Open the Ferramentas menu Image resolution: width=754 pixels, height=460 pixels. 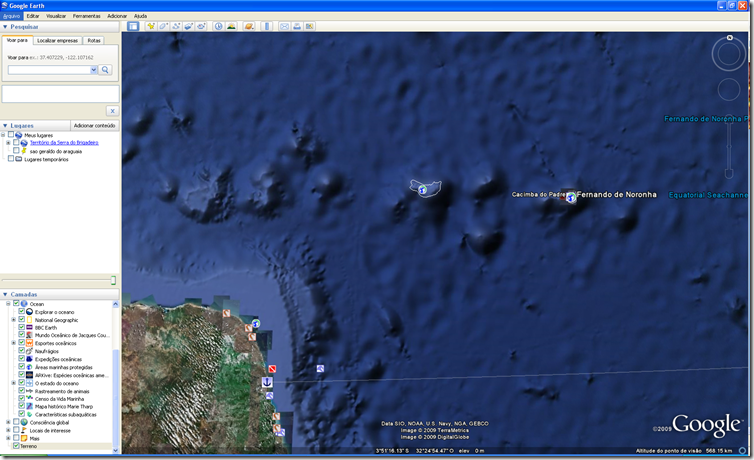click(87, 16)
